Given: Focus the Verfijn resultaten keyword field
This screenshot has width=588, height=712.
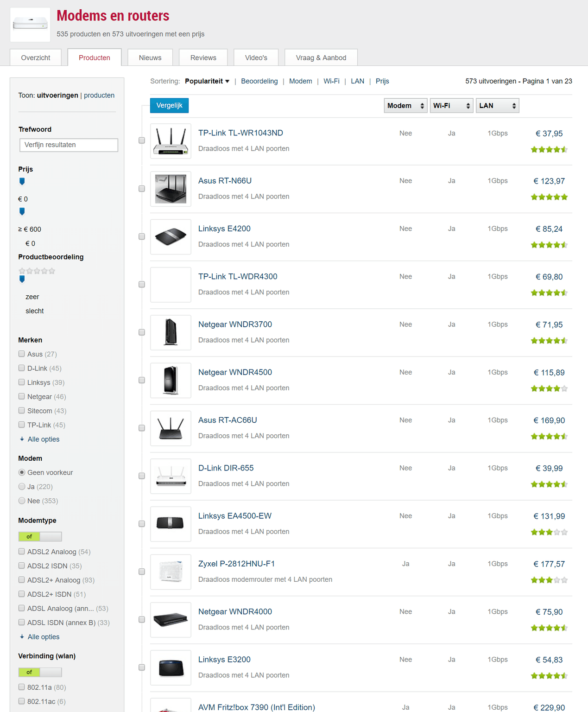Looking at the screenshot, I should click(69, 145).
